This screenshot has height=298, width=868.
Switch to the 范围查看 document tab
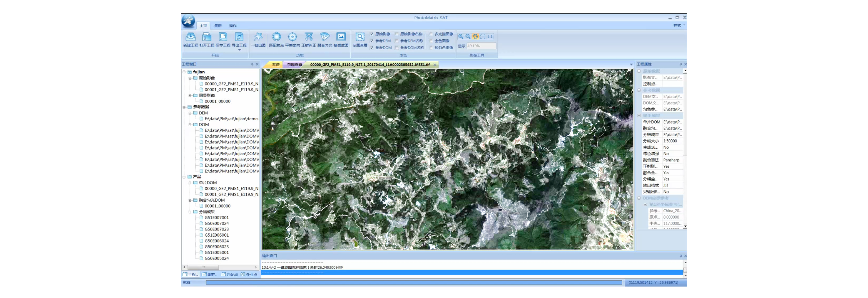tap(295, 65)
